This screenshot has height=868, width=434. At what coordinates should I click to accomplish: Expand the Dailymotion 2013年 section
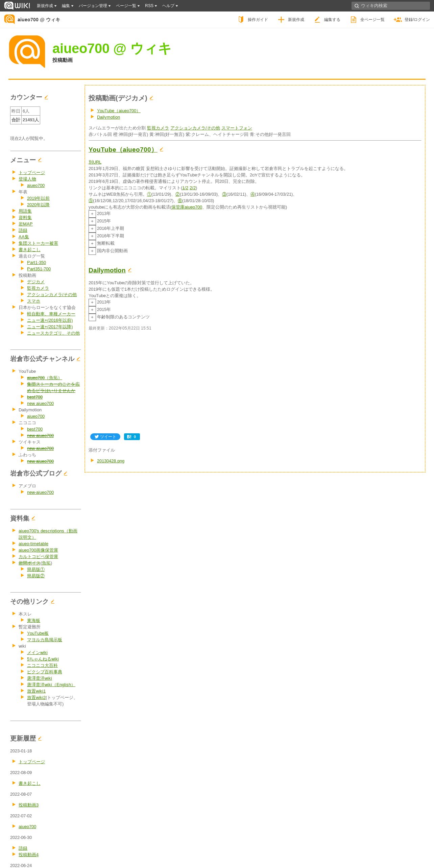(x=92, y=303)
